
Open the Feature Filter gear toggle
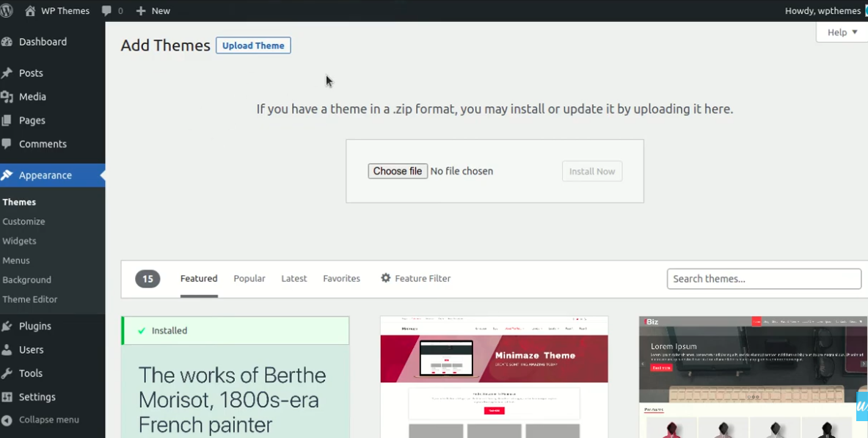click(x=415, y=279)
